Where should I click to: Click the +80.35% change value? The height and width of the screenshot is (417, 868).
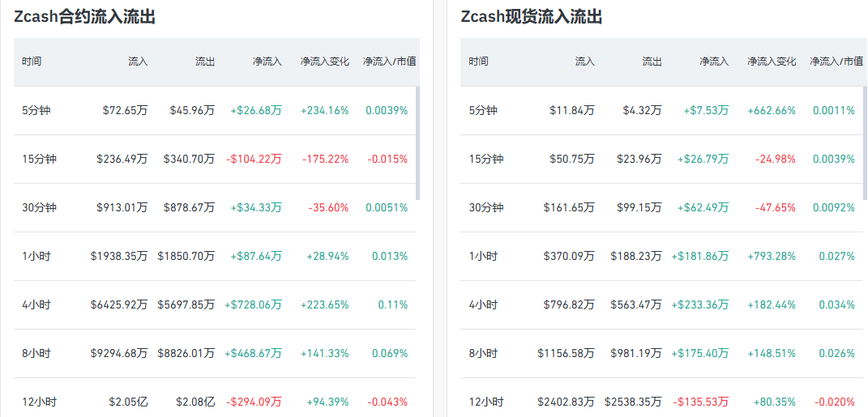click(775, 402)
